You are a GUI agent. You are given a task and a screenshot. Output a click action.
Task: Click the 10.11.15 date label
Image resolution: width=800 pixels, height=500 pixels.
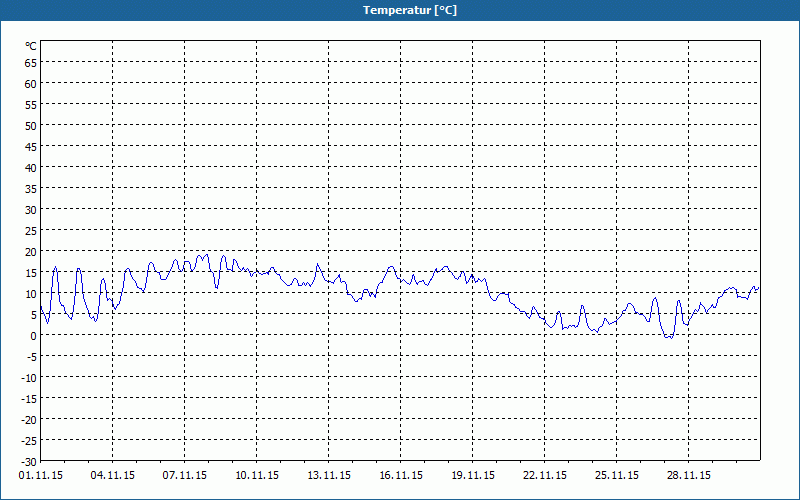257,476
